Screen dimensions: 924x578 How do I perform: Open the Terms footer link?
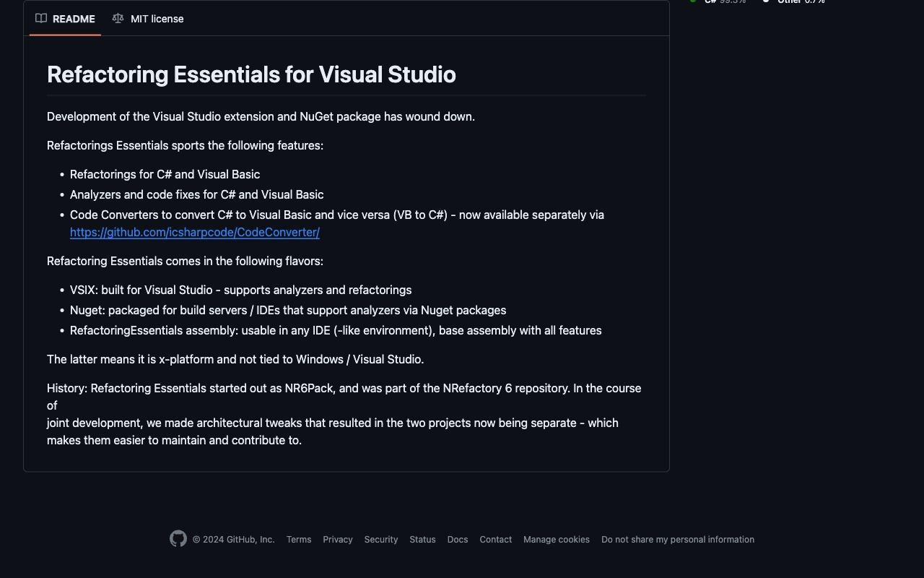point(299,540)
